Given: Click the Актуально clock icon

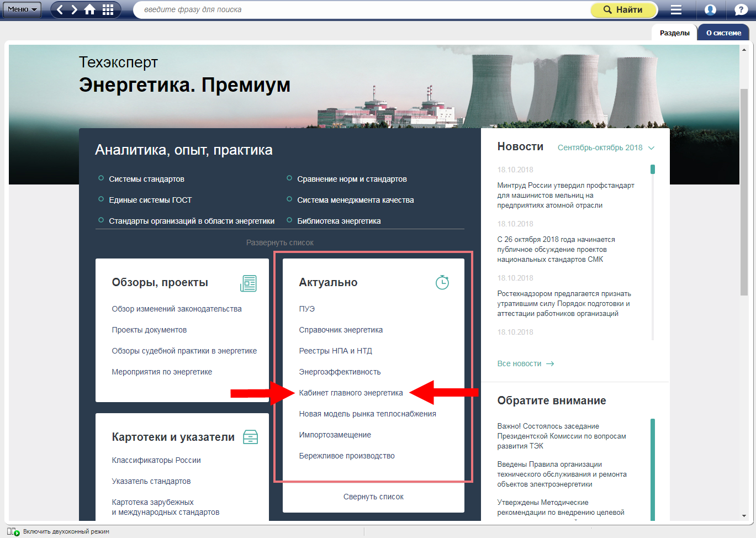Looking at the screenshot, I should (442, 282).
